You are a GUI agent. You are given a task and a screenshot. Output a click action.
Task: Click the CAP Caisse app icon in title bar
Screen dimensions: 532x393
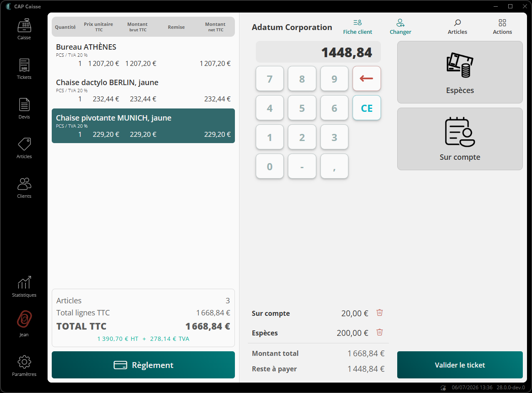pyautogui.click(x=8, y=6)
